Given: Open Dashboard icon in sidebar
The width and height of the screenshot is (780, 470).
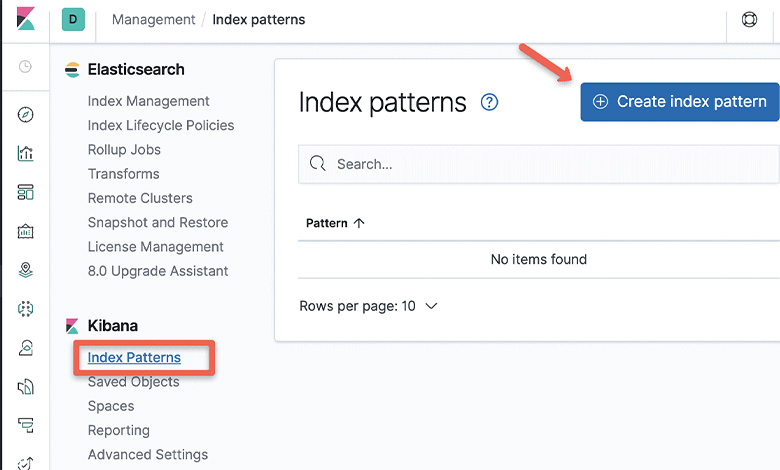Looking at the screenshot, I should 25,192.
